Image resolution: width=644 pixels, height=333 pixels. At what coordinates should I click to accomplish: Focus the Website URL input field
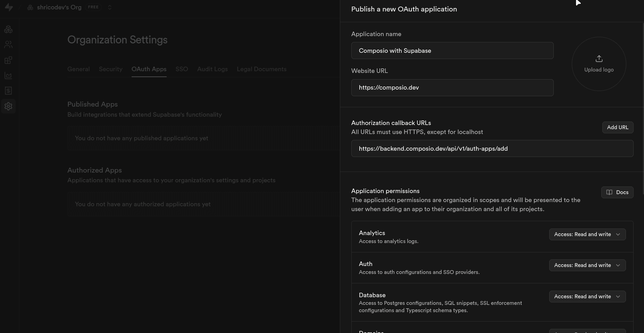[x=452, y=88]
